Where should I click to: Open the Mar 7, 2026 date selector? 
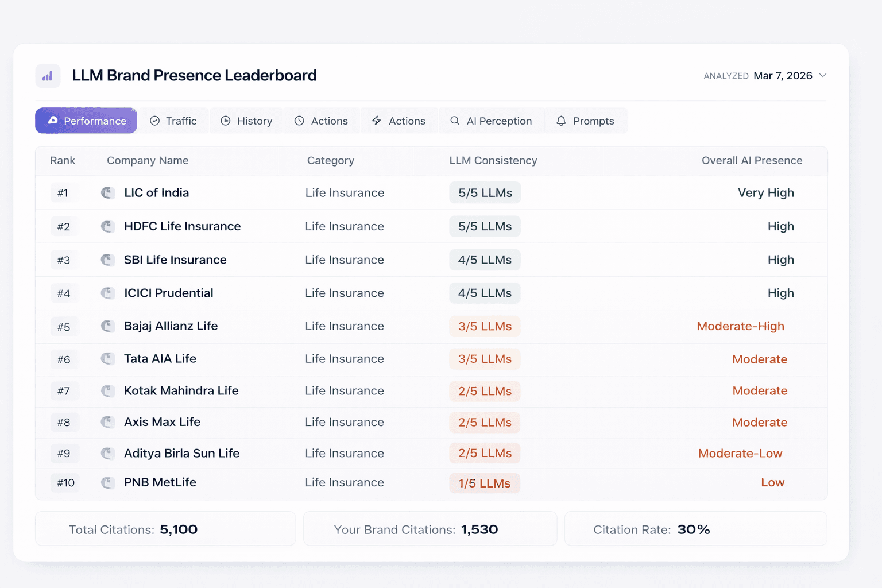(782, 76)
